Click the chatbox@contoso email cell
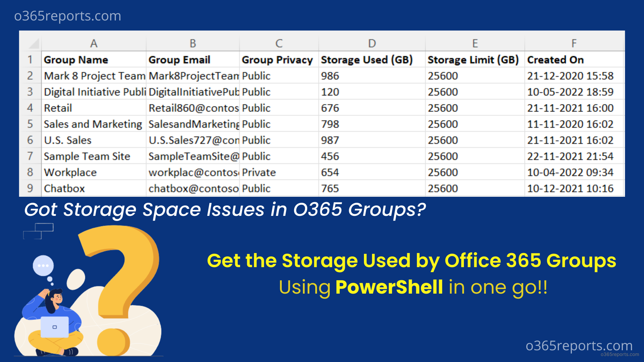This screenshot has height=362, width=644. (193, 188)
